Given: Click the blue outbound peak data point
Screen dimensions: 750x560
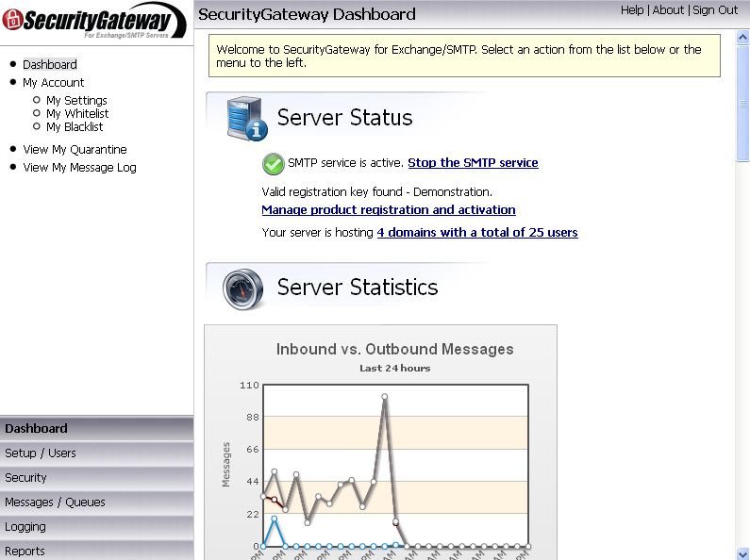Looking at the screenshot, I should point(275,519).
